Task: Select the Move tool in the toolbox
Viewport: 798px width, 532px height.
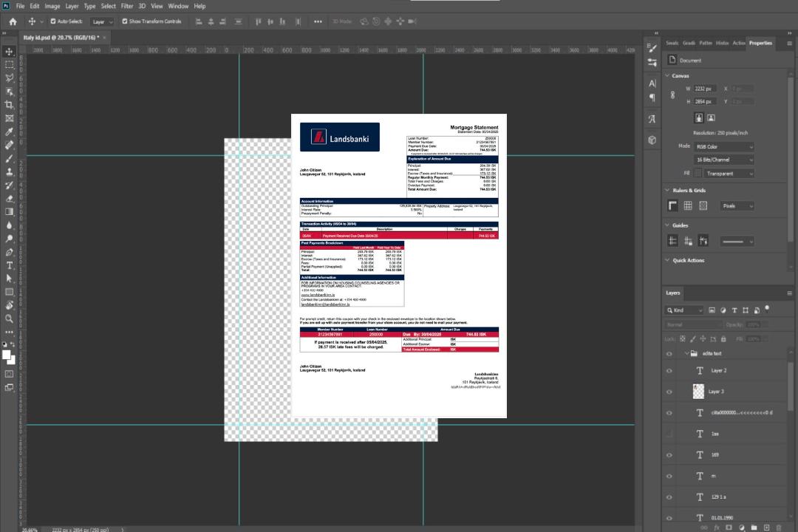Action: [9, 52]
